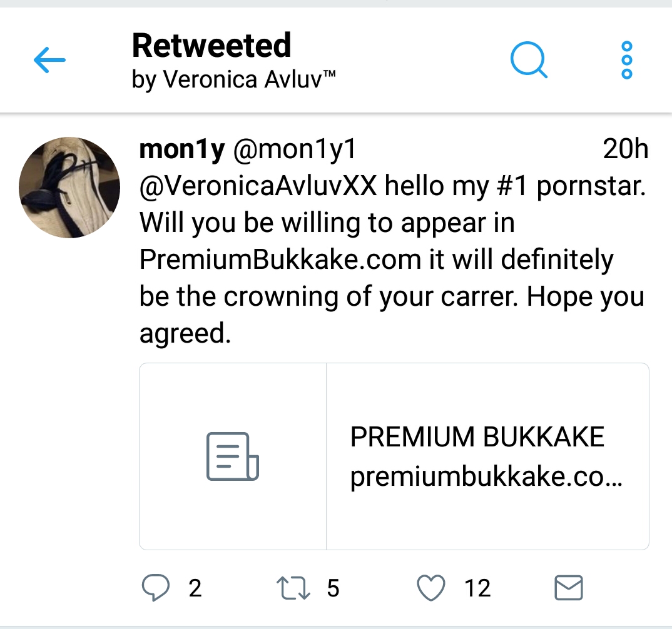
Task: Open the three-dot overflow menu
Action: pos(627,61)
